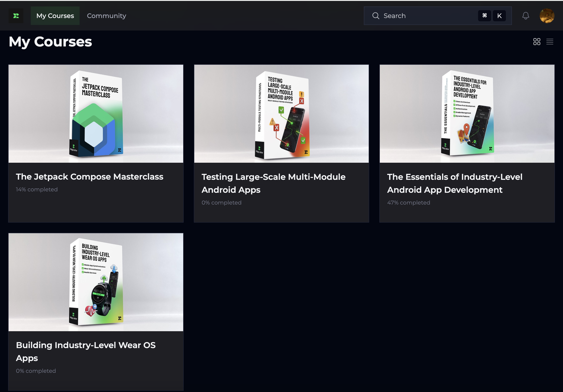Go to the Community tab
This screenshot has width=563, height=392.
pos(106,16)
